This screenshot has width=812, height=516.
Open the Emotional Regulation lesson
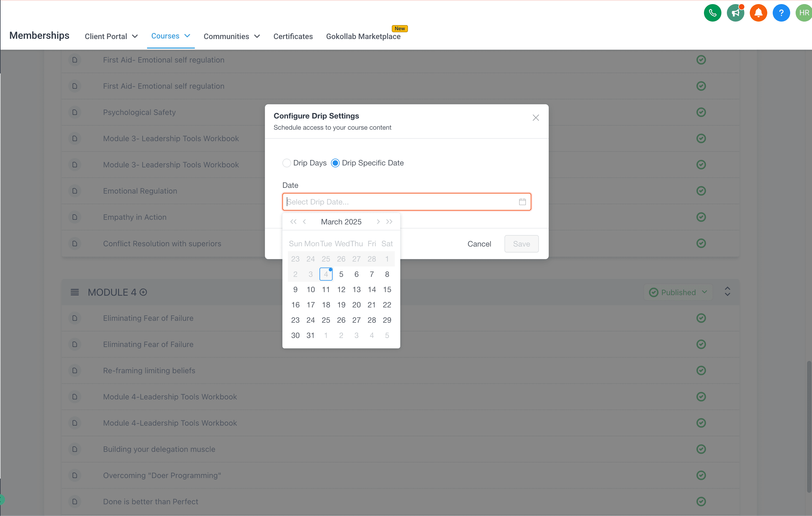[140, 191]
